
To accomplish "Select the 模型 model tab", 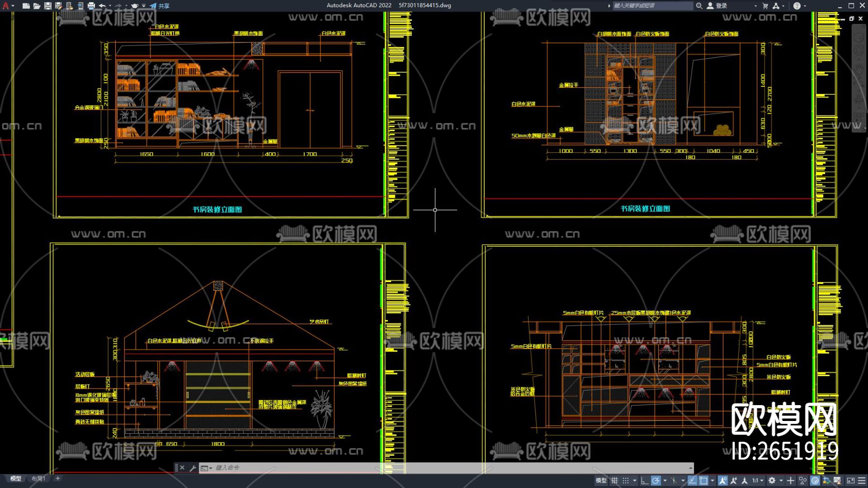I will (16, 478).
